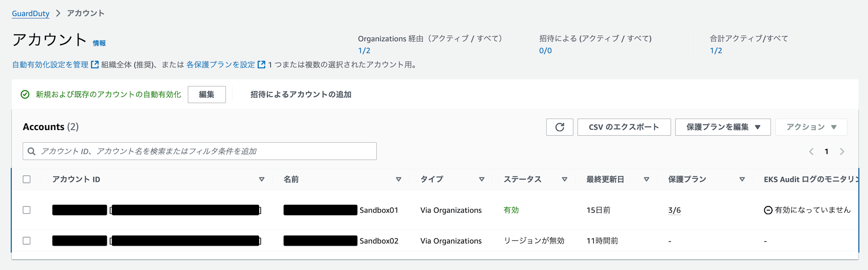The width and height of the screenshot is (868, 270).
Task: Click the 15日前 last updated cell
Action: [x=598, y=210]
